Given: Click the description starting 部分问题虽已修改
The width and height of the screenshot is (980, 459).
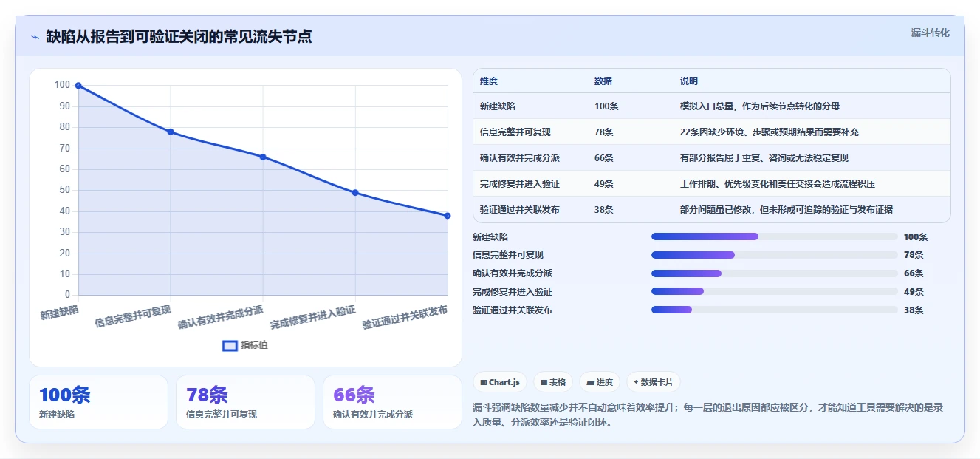Looking at the screenshot, I should click(x=787, y=210).
